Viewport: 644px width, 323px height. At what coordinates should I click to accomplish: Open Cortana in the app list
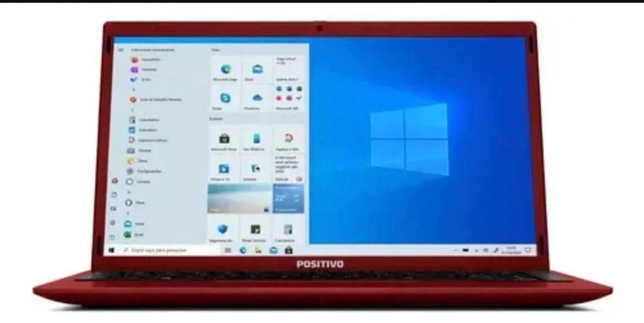(138, 182)
